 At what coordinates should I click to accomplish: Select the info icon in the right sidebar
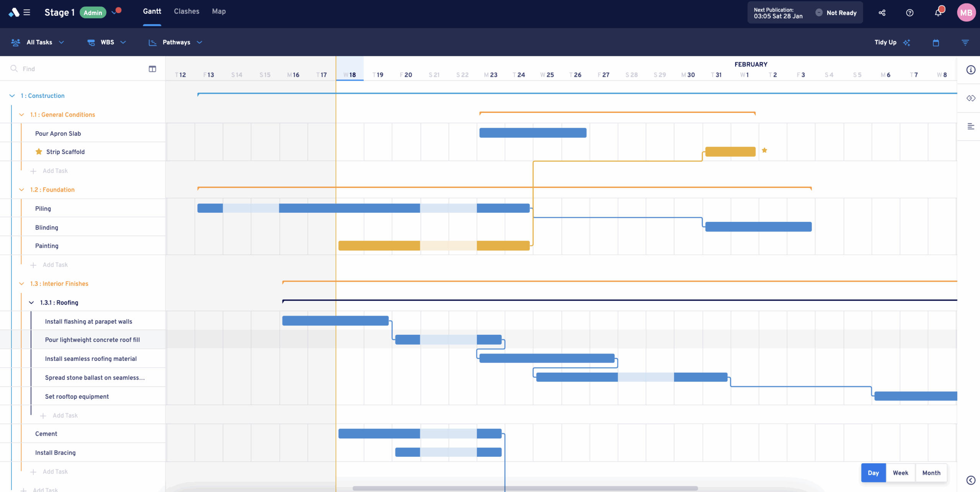971,70
